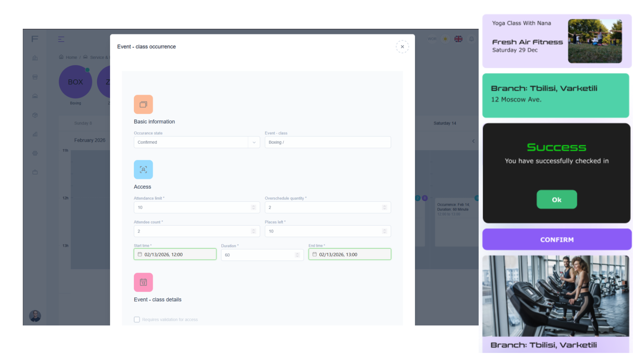Click the Duration field stepper arrows

point(297,255)
